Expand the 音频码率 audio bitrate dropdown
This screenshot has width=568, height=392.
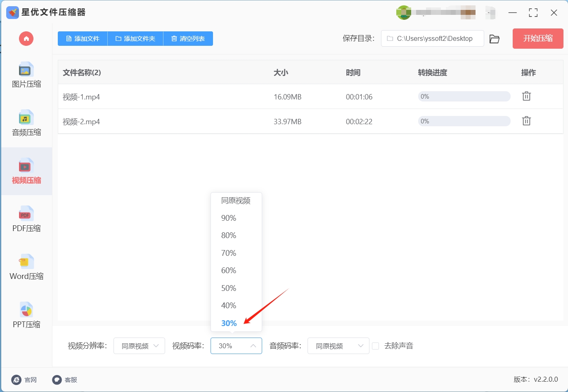[x=338, y=346]
